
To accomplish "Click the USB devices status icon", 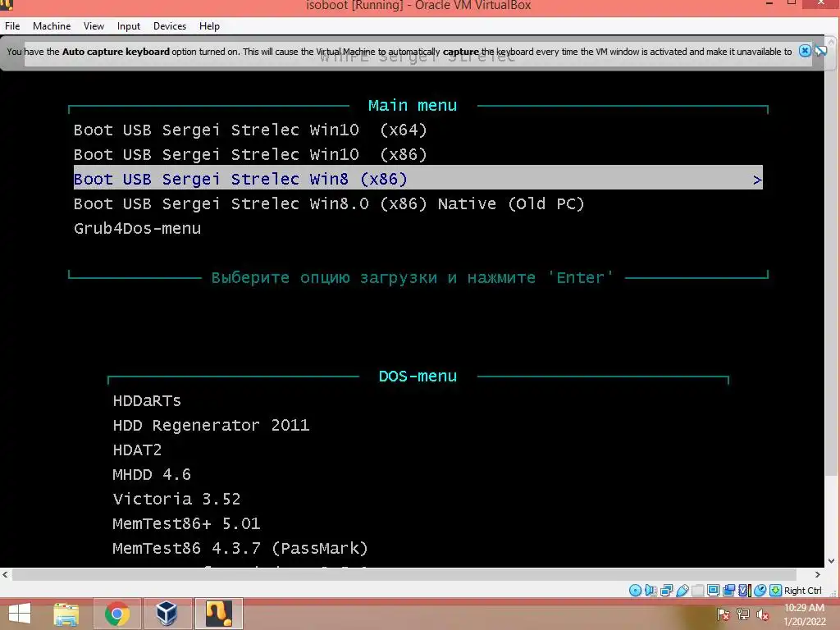I will point(682,591).
